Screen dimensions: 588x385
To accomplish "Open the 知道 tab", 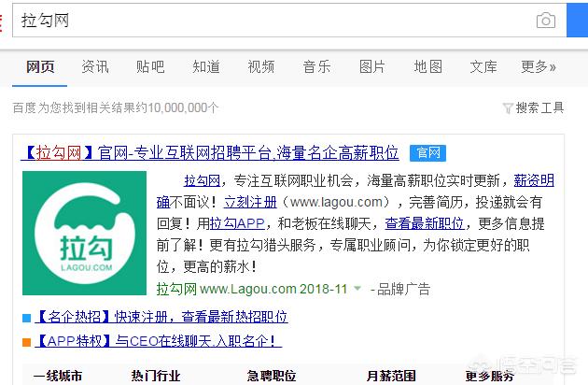I will (x=206, y=67).
